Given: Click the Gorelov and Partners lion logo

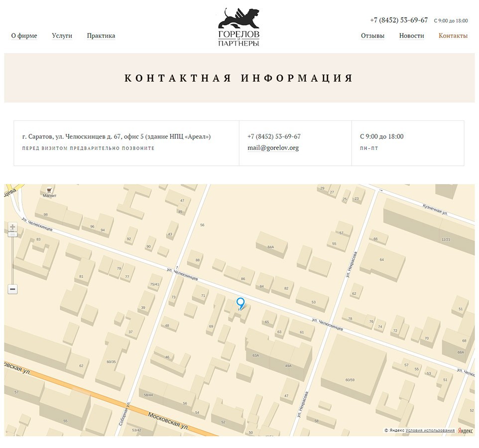Looking at the screenshot, I should coord(239,27).
